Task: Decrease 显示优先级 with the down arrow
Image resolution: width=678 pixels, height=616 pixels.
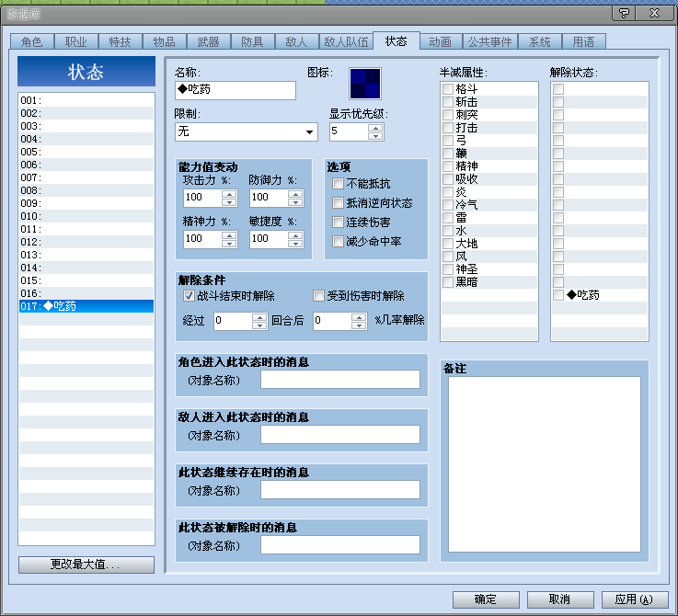Action: (x=375, y=136)
